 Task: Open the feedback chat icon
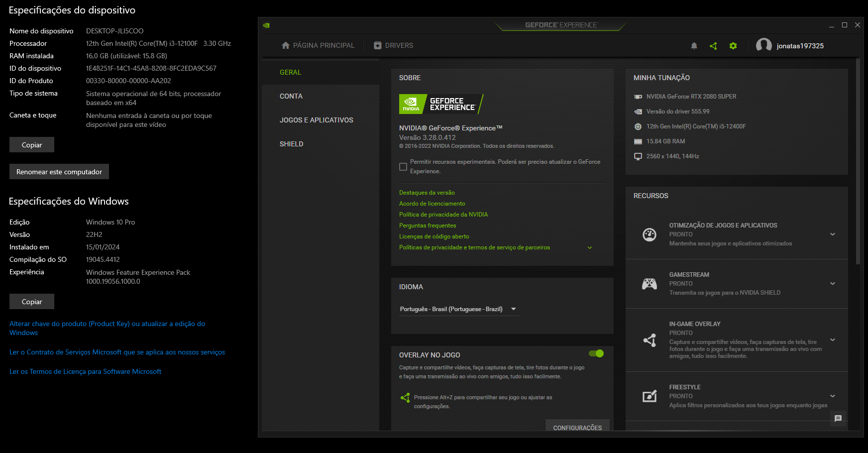click(838, 419)
